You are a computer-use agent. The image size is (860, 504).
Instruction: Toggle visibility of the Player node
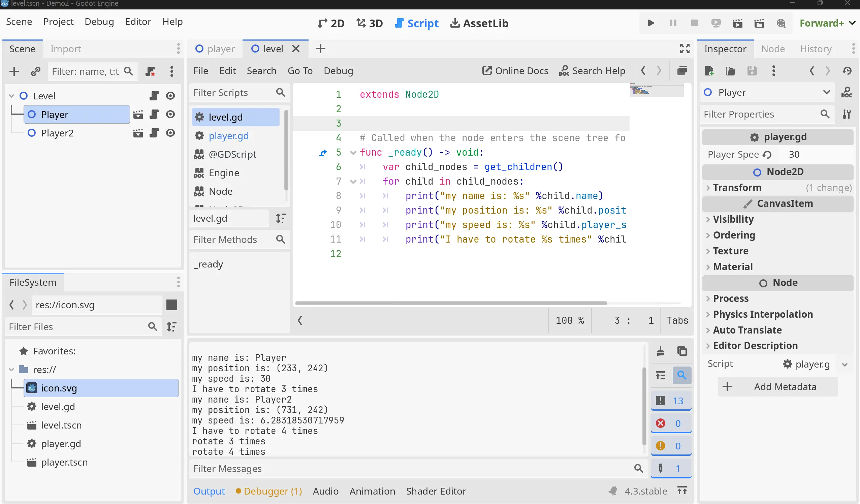pos(170,114)
